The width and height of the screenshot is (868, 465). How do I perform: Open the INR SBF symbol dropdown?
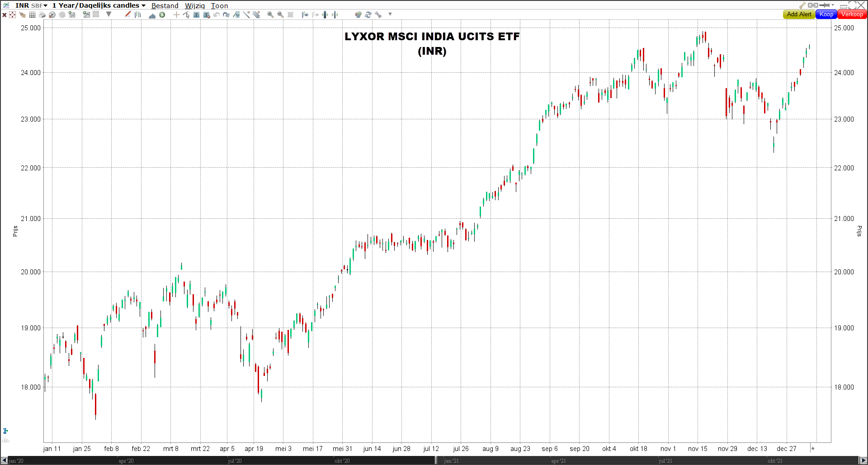(x=31, y=5)
